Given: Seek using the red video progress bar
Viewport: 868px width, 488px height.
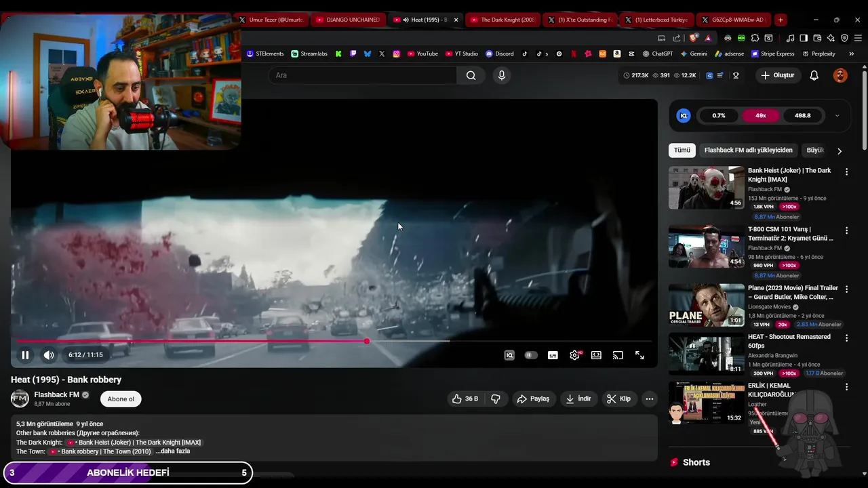Looking at the screenshot, I should tap(334, 341).
